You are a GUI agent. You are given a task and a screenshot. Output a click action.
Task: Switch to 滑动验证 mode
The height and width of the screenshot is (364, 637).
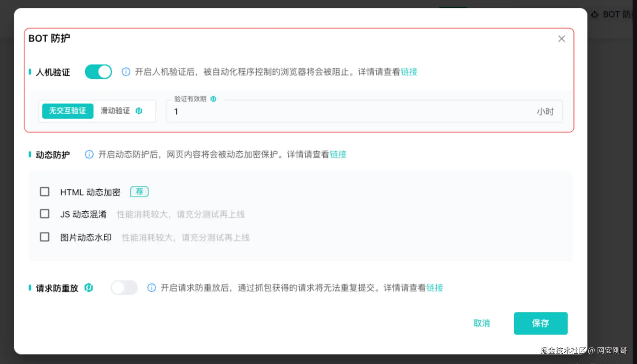[115, 111]
